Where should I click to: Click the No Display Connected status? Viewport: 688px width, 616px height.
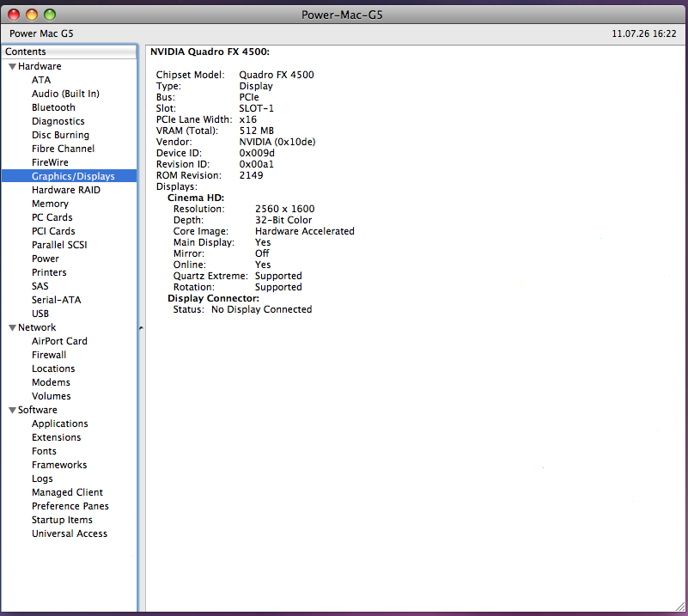click(x=261, y=309)
